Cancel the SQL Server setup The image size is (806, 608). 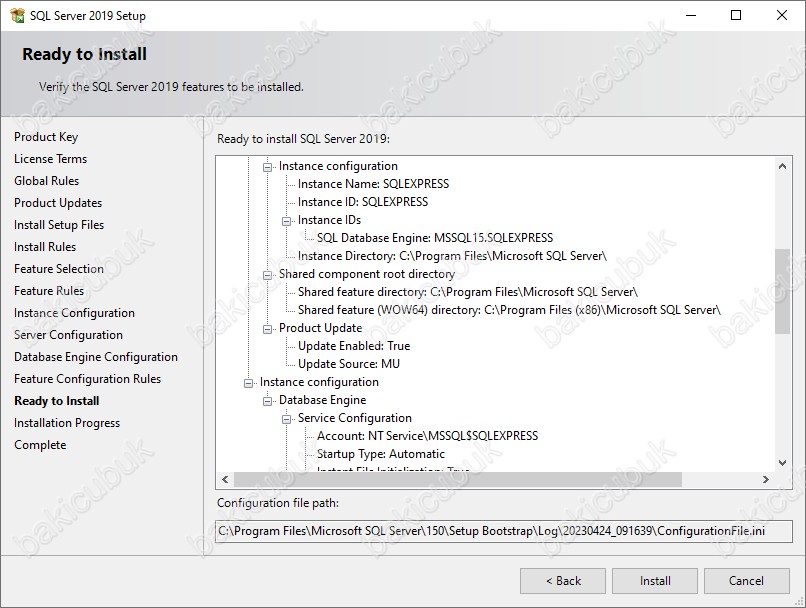(x=746, y=581)
